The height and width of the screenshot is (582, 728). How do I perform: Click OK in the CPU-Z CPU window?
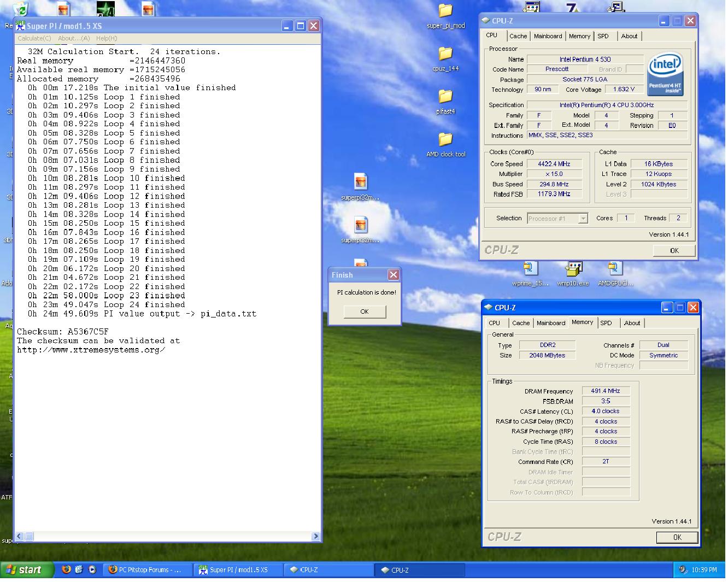click(674, 250)
